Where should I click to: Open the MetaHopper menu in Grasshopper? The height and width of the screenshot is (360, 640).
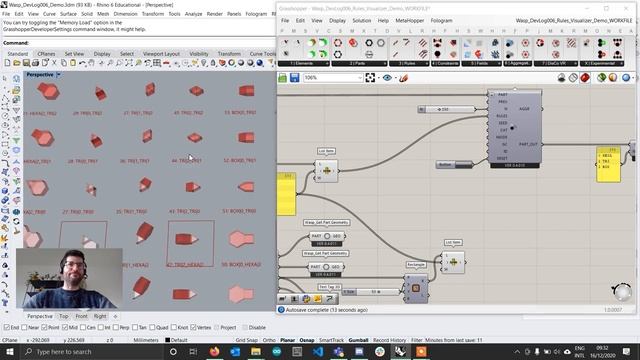pyautogui.click(x=409, y=20)
